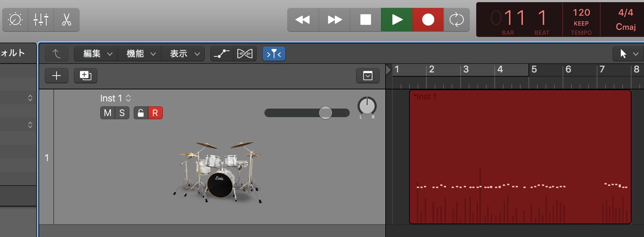Image resolution: width=644 pixels, height=237 pixels.
Task: Open the 表示 menu
Action: click(183, 54)
